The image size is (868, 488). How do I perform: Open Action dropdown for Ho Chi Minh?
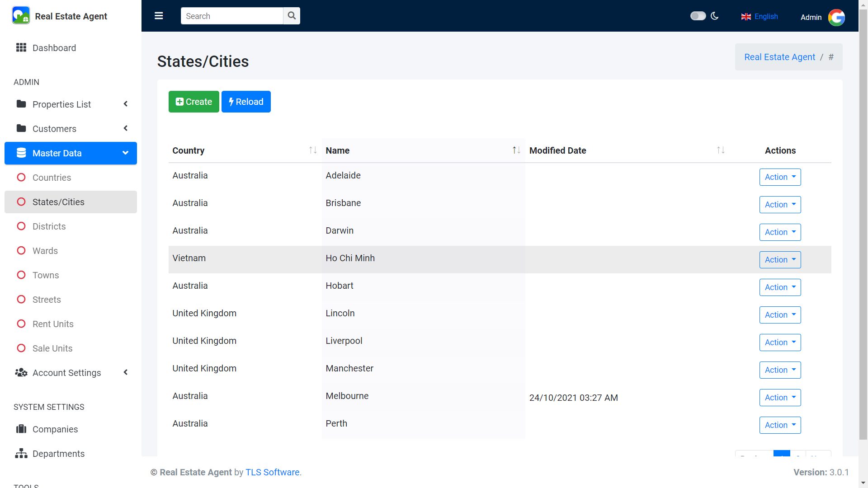(780, 260)
